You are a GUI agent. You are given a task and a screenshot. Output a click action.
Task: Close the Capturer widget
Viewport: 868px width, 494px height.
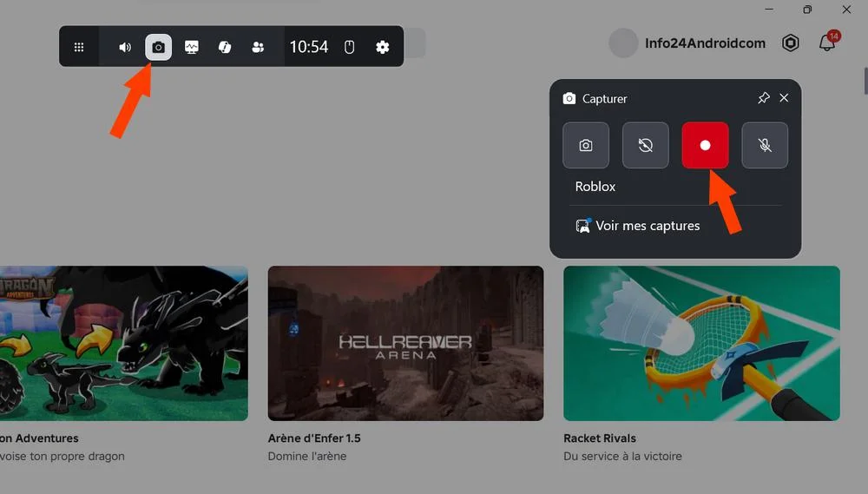(784, 98)
